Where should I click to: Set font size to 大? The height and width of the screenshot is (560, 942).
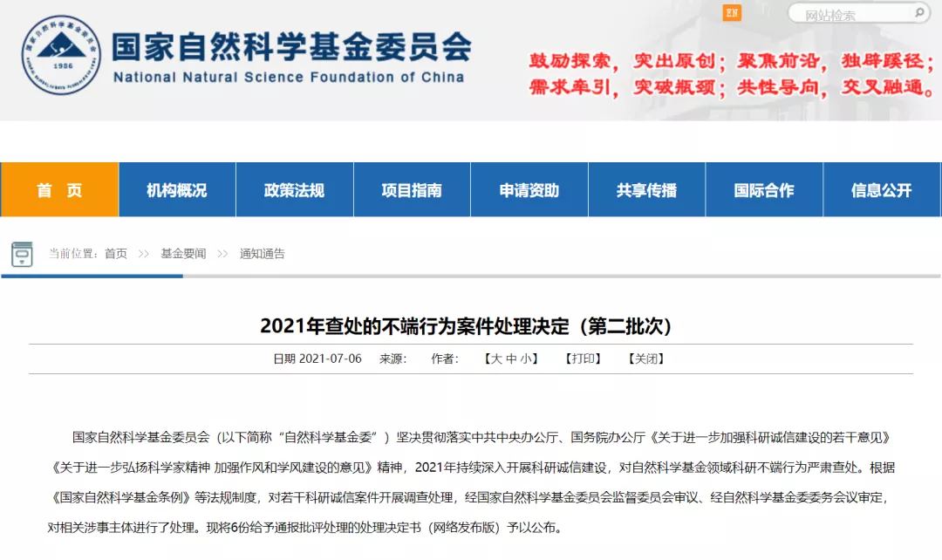[x=496, y=359]
